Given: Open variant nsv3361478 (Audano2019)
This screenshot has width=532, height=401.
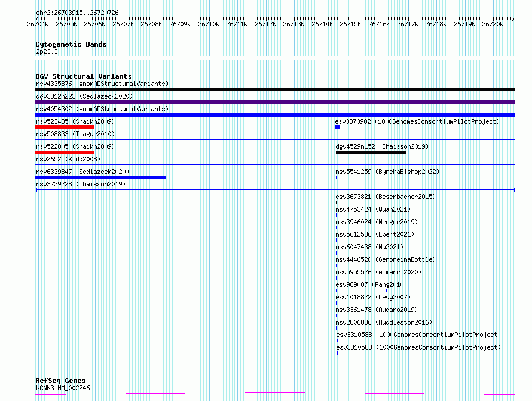Looking at the screenshot, I should pos(377,310).
